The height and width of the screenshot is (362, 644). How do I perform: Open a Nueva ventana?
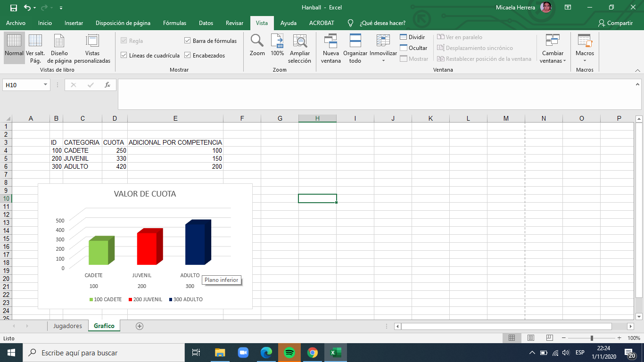pyautogui.click(x=331, y=48)
